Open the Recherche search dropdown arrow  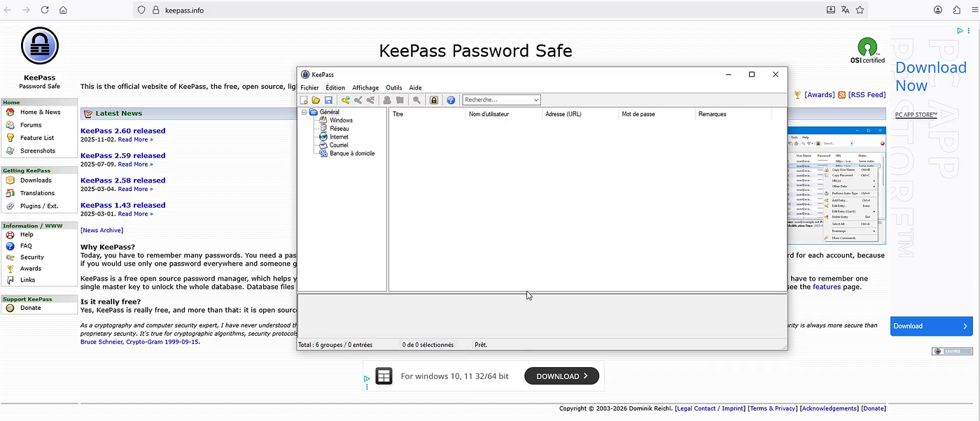[x=536, y=100]
